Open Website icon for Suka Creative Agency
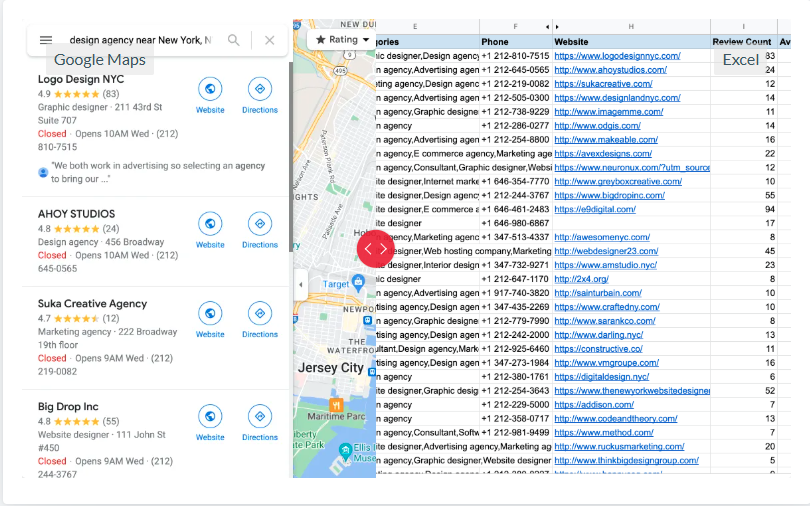 [210, 314]
